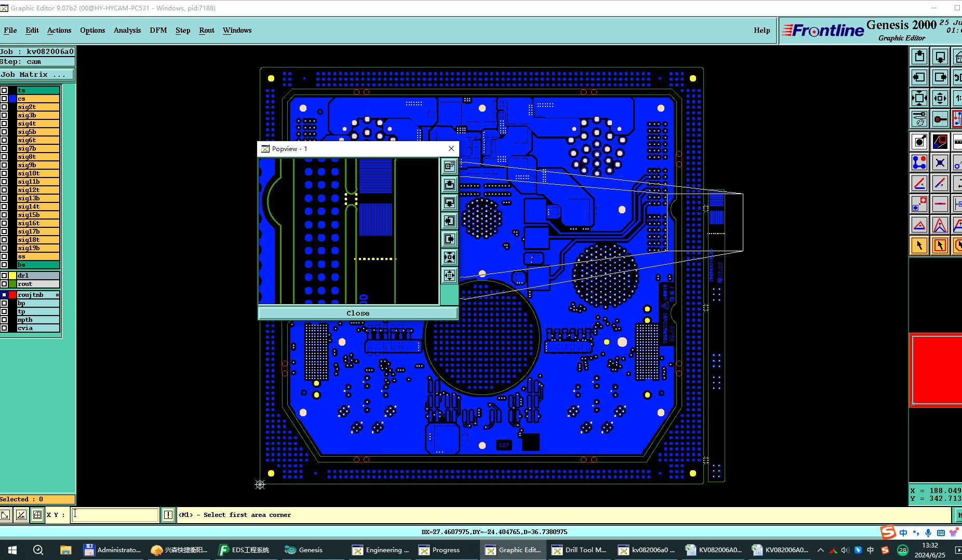This screenshot has height=560, width=962.
Task: Click the pan left view icon
Action: [919, 77]
